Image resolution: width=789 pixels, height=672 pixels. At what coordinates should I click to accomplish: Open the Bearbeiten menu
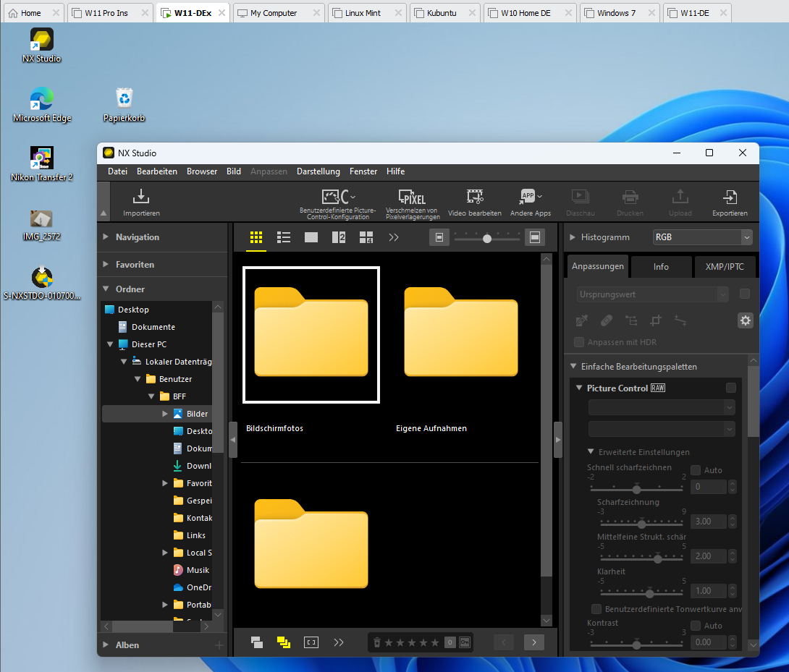coord(157,171)
